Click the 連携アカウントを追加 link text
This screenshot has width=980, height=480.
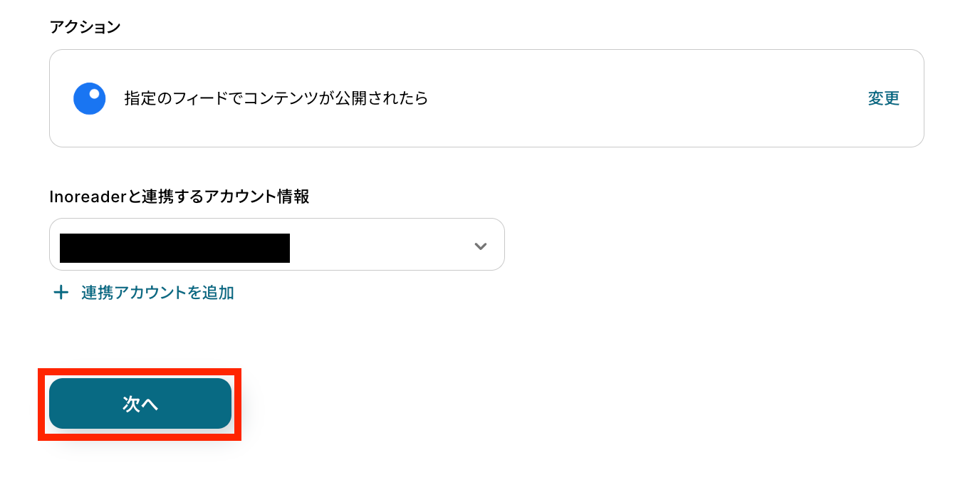pos(157,293)
